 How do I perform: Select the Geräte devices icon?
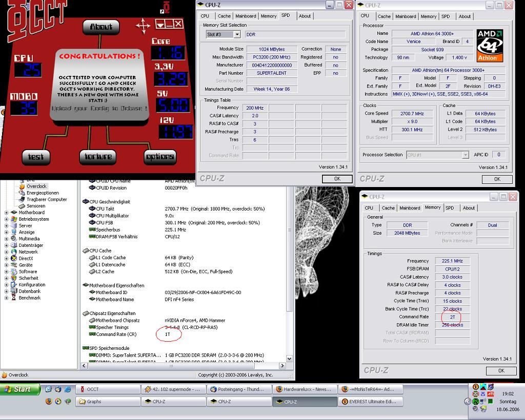[14, 265]
